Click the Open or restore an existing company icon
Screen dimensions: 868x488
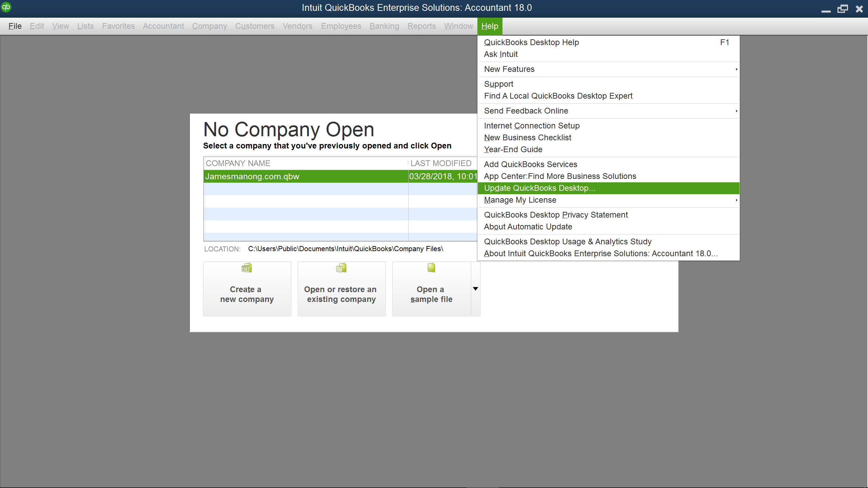coord(341,268)
